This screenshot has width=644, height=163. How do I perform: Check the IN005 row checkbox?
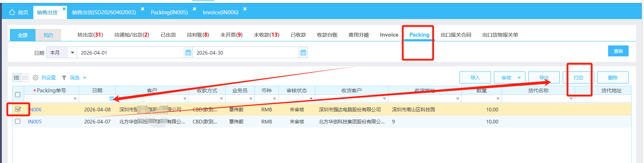[x=18, y=121]
